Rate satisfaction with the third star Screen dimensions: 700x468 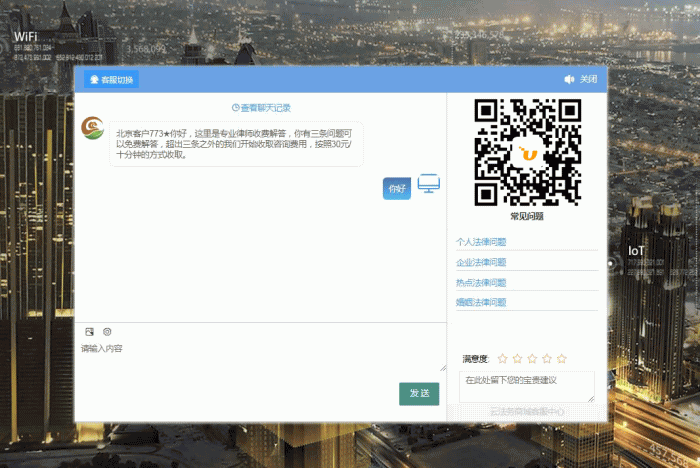(532, 359)
